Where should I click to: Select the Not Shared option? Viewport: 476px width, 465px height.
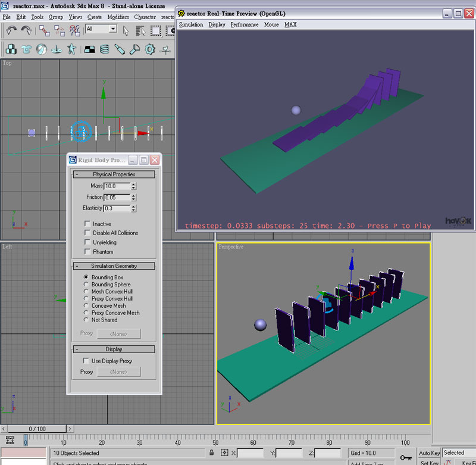coord(86,320)
